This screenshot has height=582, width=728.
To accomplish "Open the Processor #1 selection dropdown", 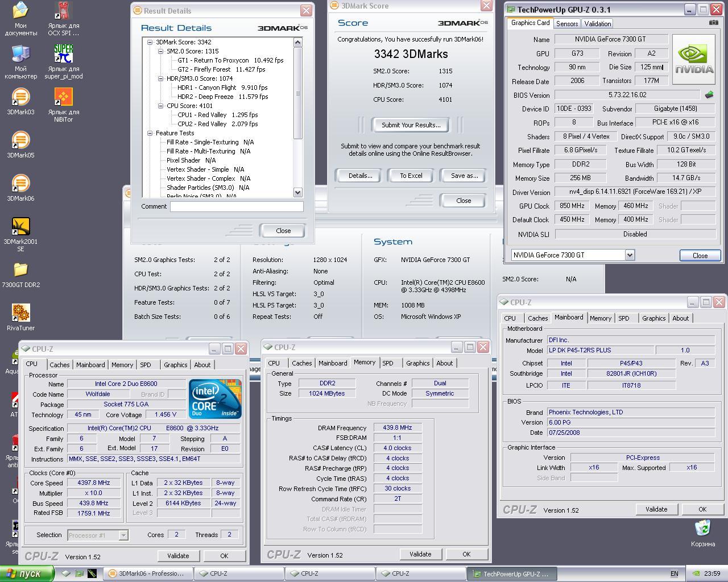I will coord(123,535).
